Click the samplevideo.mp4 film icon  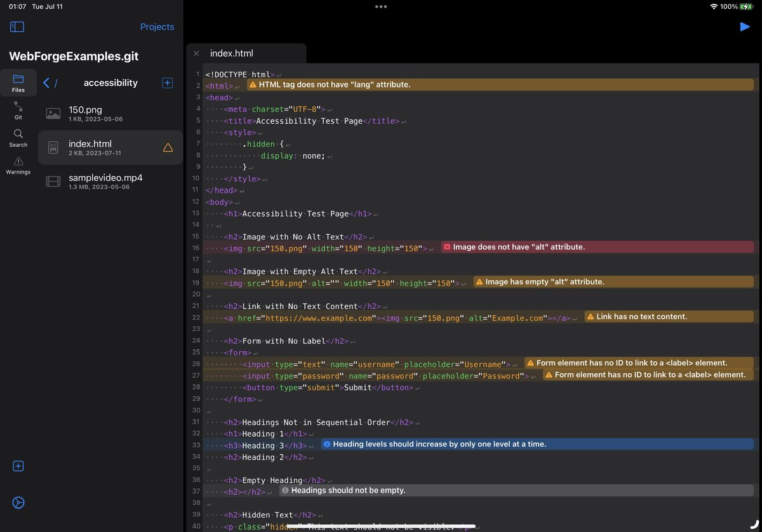(x=53, y=182)
